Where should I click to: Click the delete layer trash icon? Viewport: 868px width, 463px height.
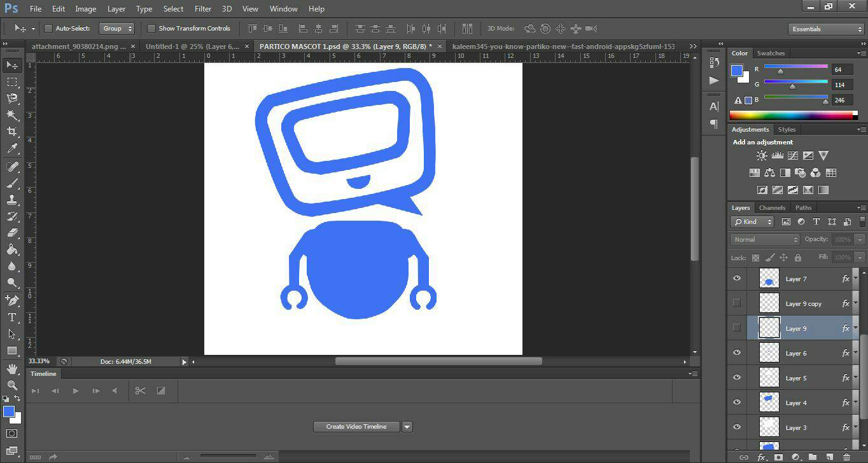click(x=846, y=457)
